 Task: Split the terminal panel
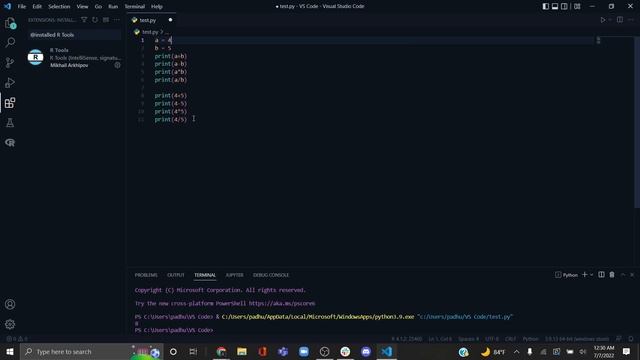coord(601,275)
